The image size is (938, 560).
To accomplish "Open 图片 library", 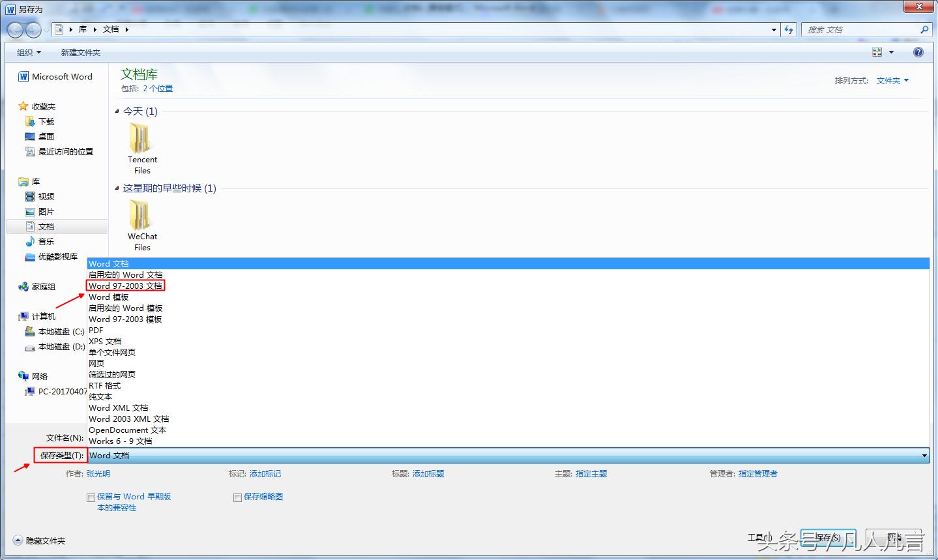I will click(40, 211).
